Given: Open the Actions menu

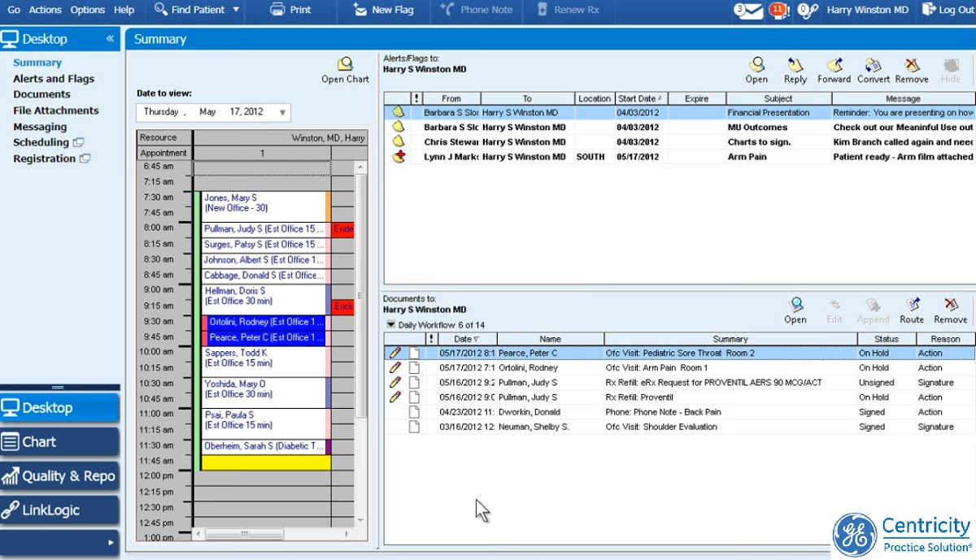Looking at the screenshot, I should click(45, 10).
